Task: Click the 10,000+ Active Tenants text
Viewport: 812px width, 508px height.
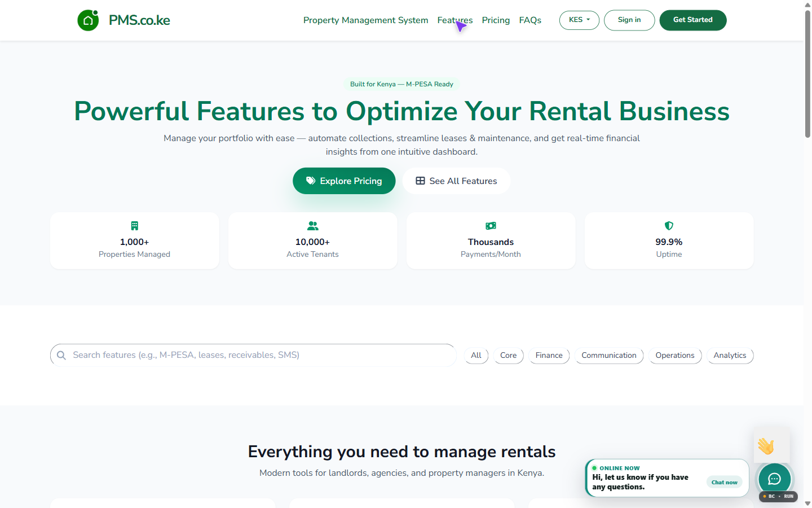Action: pos(312,248)
